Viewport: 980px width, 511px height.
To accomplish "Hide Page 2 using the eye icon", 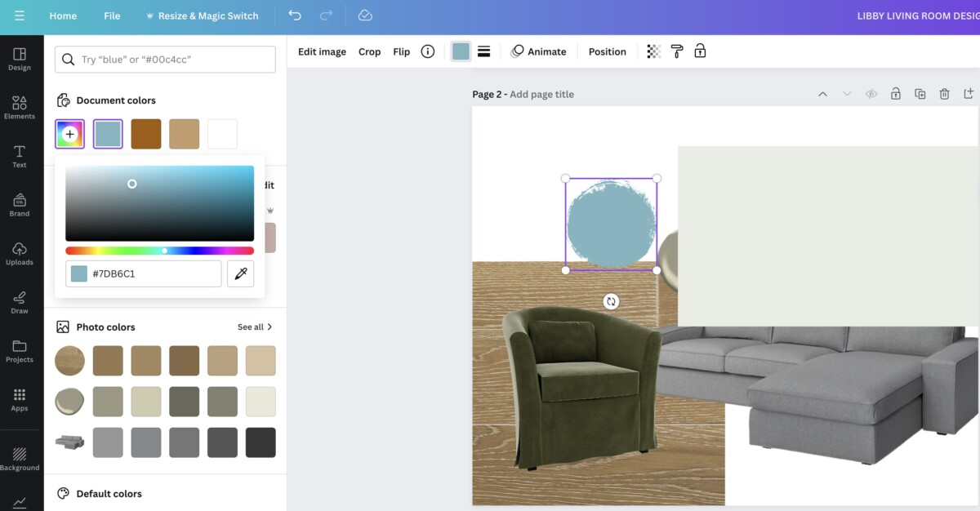I will pyautogui.click(x=871, y=94).
